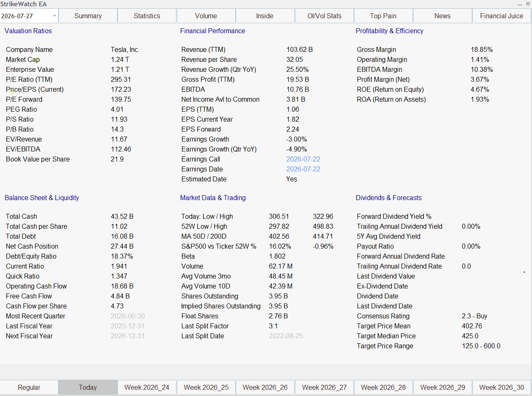Click the Estimated Date value Yes
This screenshot has height=396, width=532.
pyautogui.click(x=292, y=179)
